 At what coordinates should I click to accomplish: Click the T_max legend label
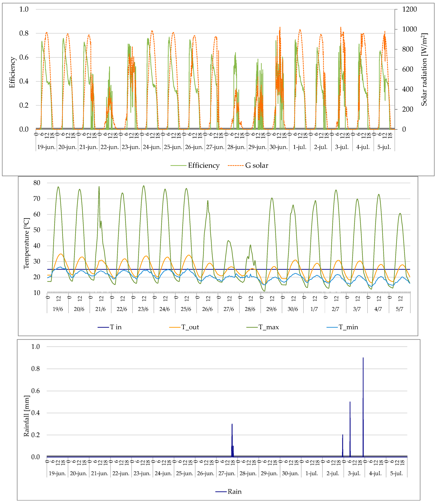point(268,327)
